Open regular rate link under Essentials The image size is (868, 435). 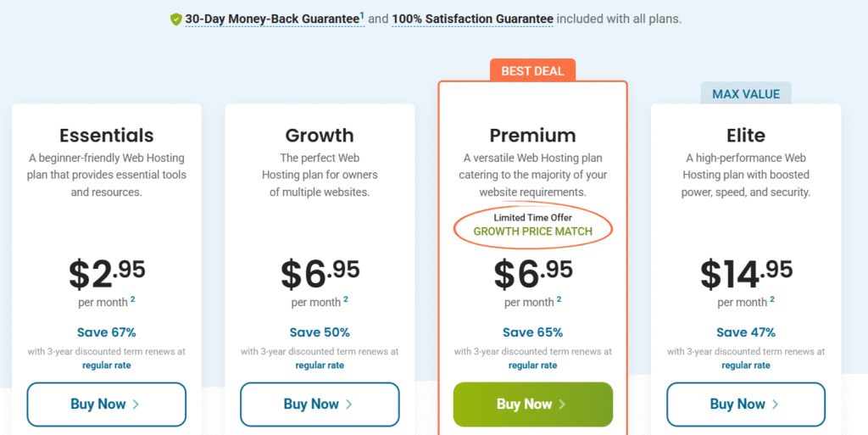106,365
